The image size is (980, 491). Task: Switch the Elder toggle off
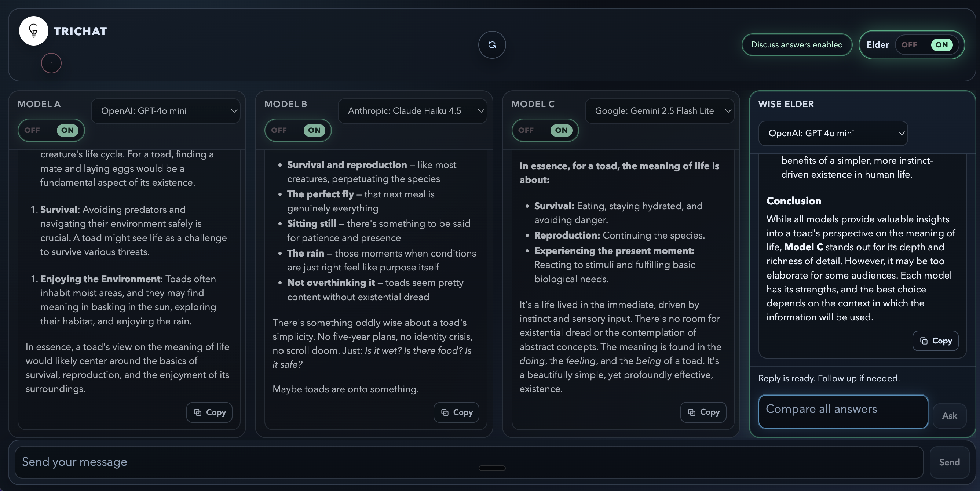tap(909, 45)
